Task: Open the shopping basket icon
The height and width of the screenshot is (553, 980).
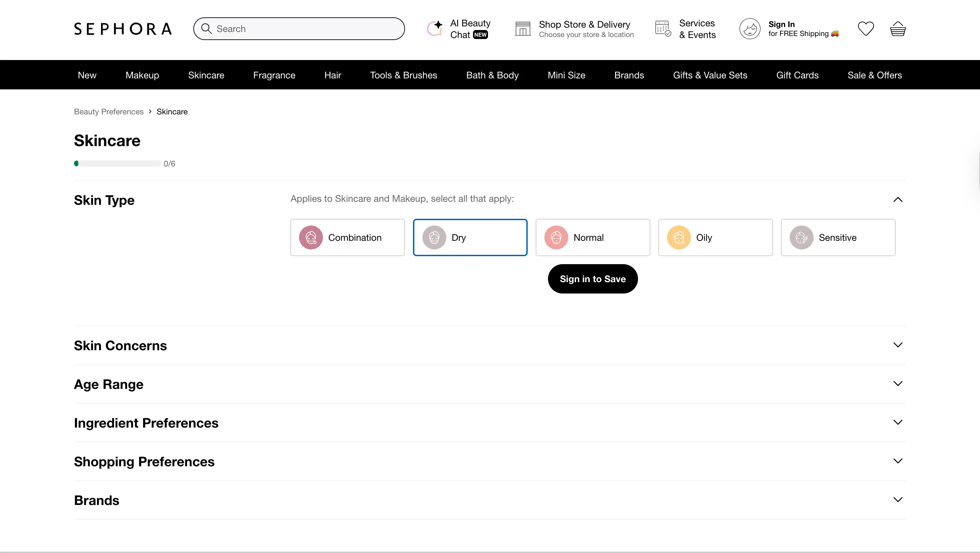Action: point(897,28)
